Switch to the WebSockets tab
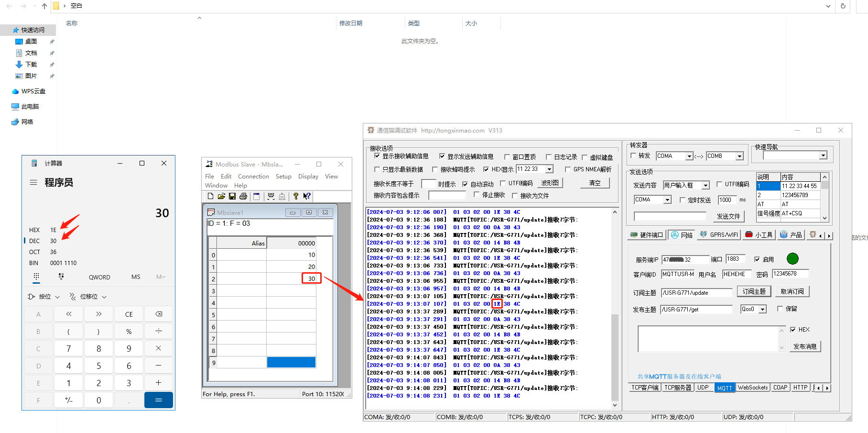This screenshot has height=433, width=868. tap(752, 388)
